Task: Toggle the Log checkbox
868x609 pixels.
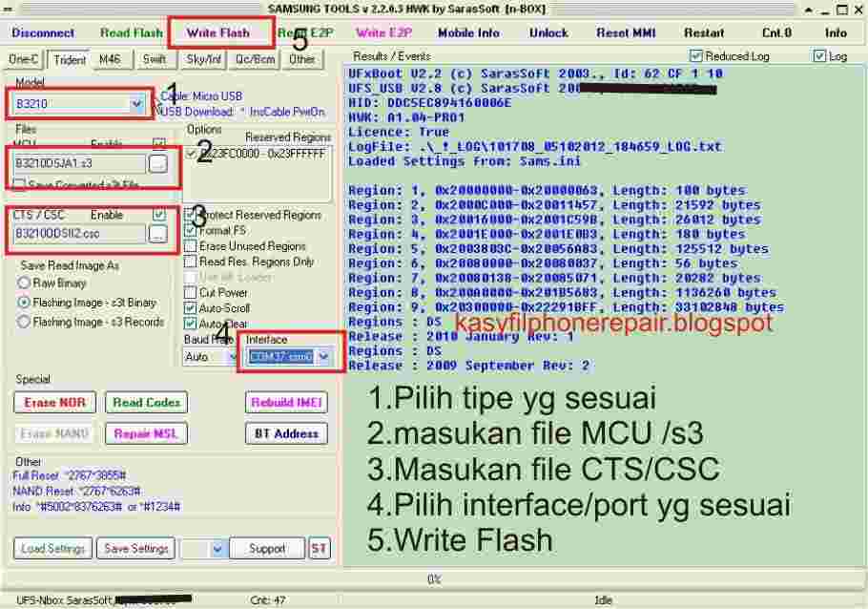Action: coord(819,56)
